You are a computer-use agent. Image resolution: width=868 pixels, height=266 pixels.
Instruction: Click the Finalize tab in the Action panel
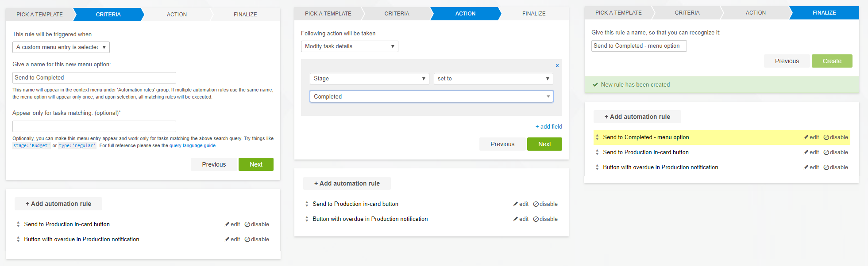[533, 14]
